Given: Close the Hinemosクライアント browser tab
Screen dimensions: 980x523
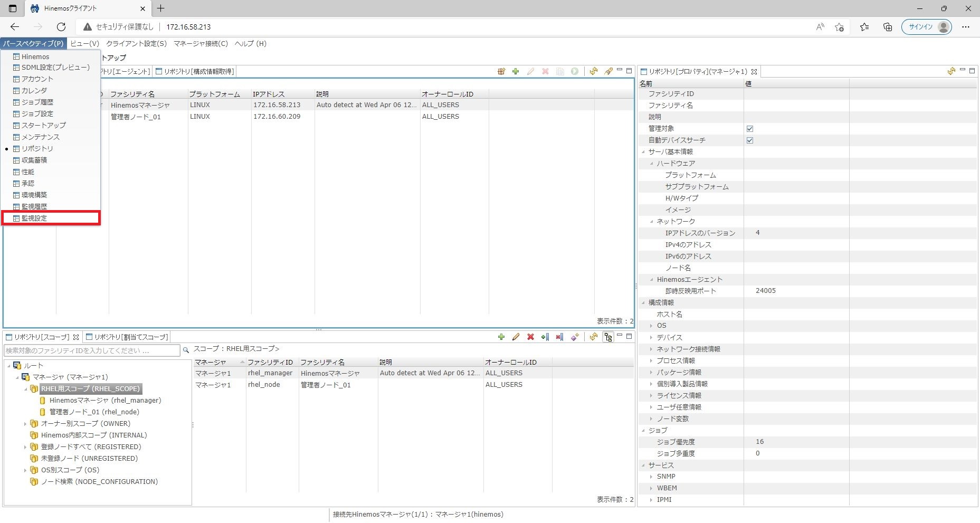Looking at the screenshot, I should pyautogui.click(x=142, y=8).
